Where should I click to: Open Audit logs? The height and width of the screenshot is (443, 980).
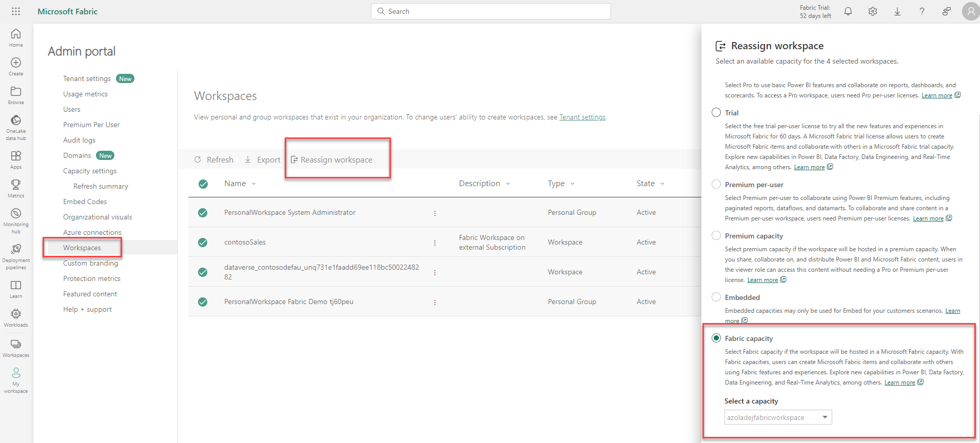[79, 140]
